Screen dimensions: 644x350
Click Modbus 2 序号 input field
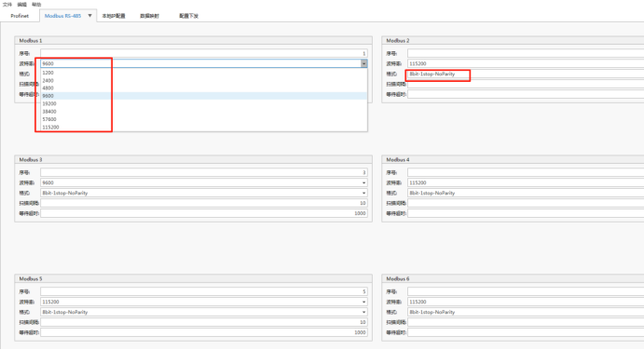tap(526, 53)
